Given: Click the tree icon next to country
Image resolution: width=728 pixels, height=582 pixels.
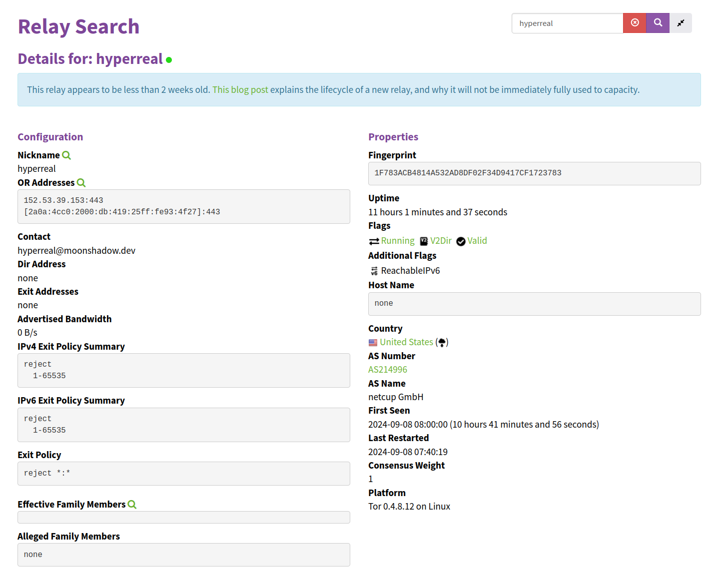Looking at the screenshot, I should tap(442, 343).
